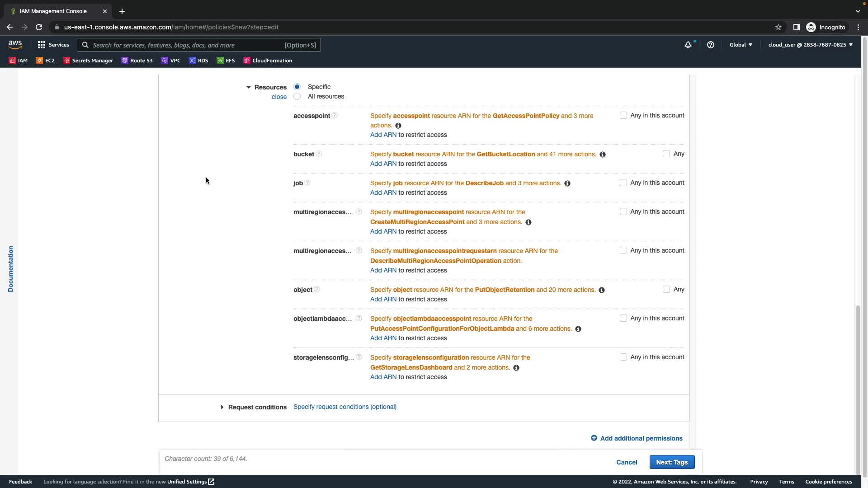Click help icon beside accesspoint label
868x488 pixels.
coord(335,116)
